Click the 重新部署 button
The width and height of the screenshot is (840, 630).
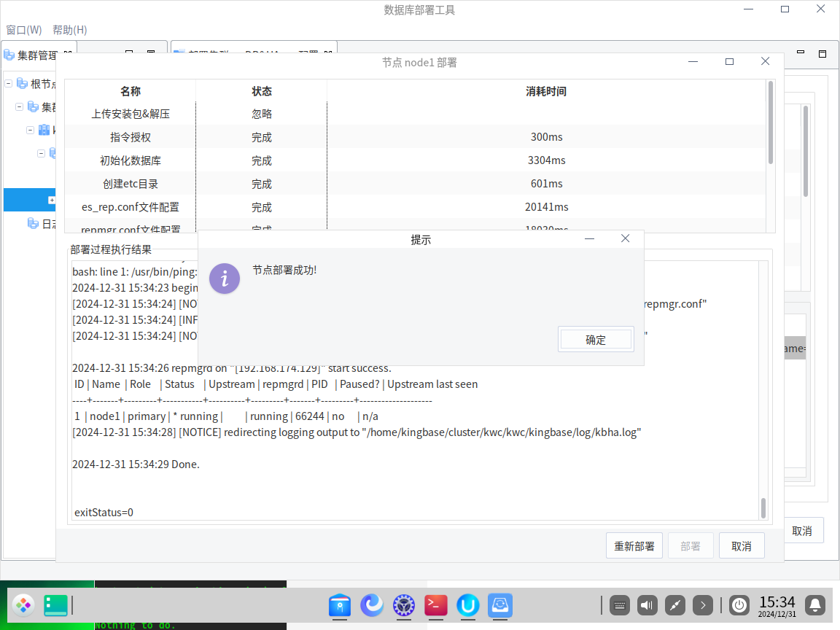[x=634, y=545]
